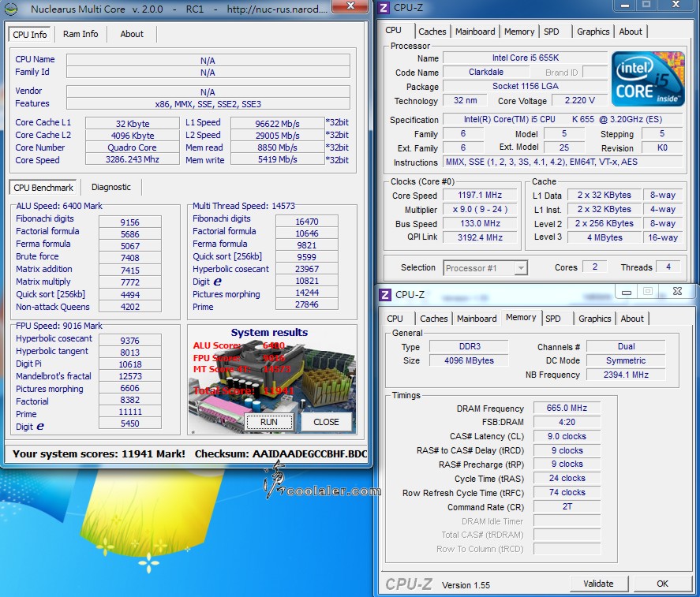
Task: Select the CPU Info tab in Nuclearus
Action: [x=30, y=35]
